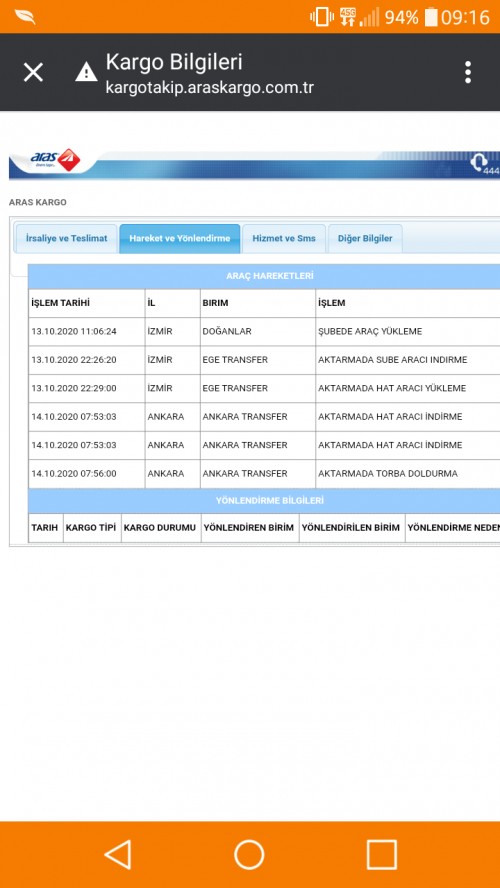
Task: Switch to İrsaliye ve Teslimat tab
Action: pyautogui.click(x=66, y=238)
